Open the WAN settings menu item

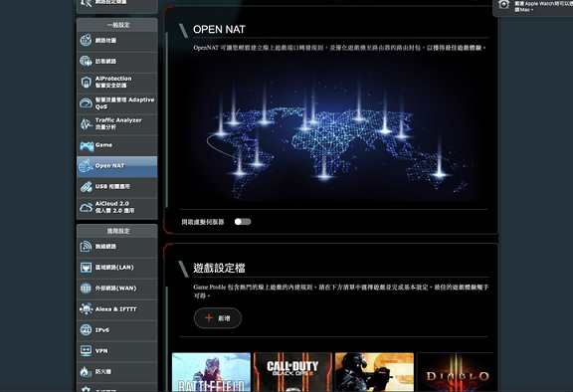coord(117,289)
